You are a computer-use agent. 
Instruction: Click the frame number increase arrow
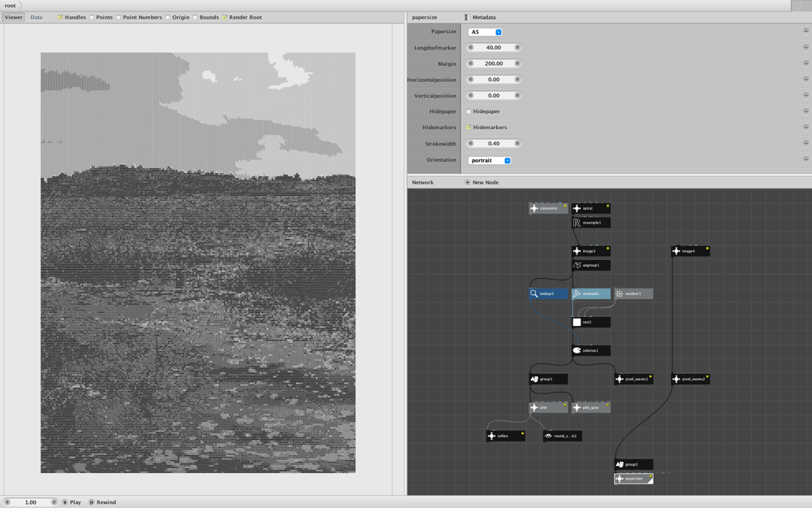54,501
